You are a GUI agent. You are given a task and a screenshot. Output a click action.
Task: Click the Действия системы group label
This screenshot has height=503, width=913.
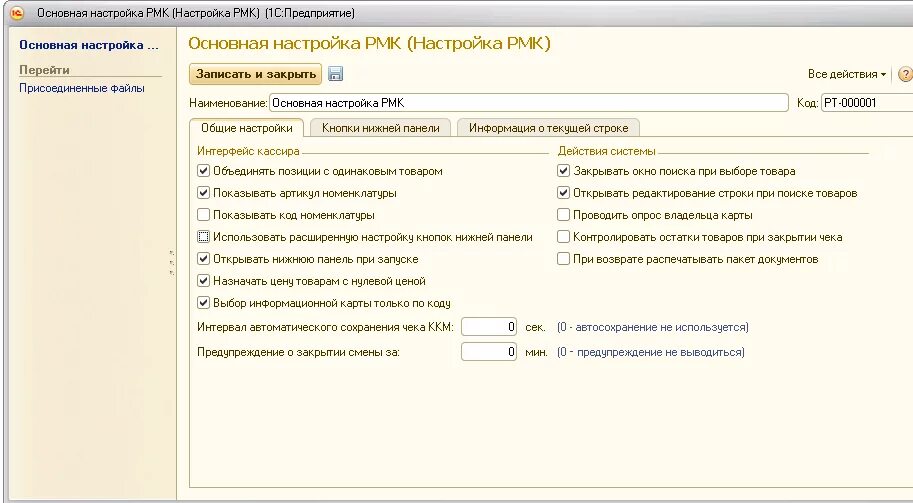click(607, 151)
